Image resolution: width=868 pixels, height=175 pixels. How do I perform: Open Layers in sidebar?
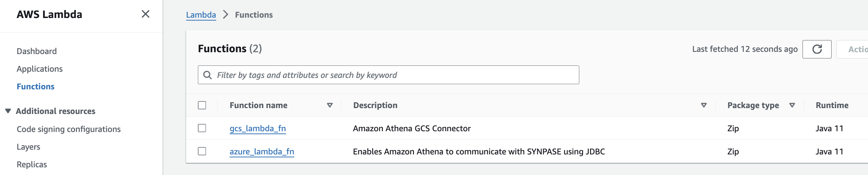click(28, 147)
